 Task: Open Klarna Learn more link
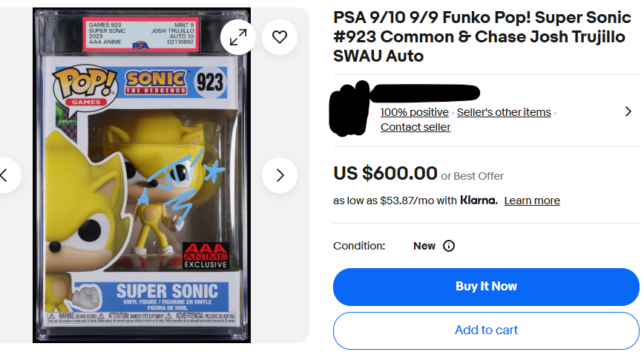[x=532, y=201]
